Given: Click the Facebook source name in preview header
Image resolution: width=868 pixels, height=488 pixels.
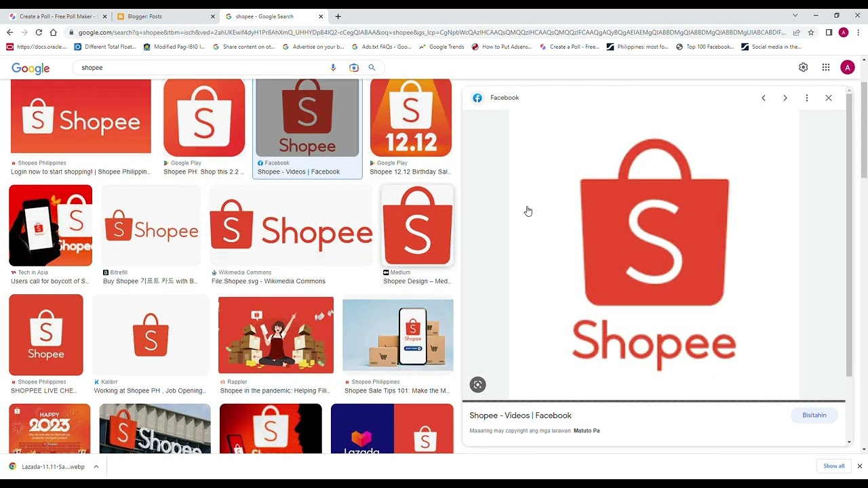Looking at the screenshot, I should pyautogui.click(x=505, y=98).
